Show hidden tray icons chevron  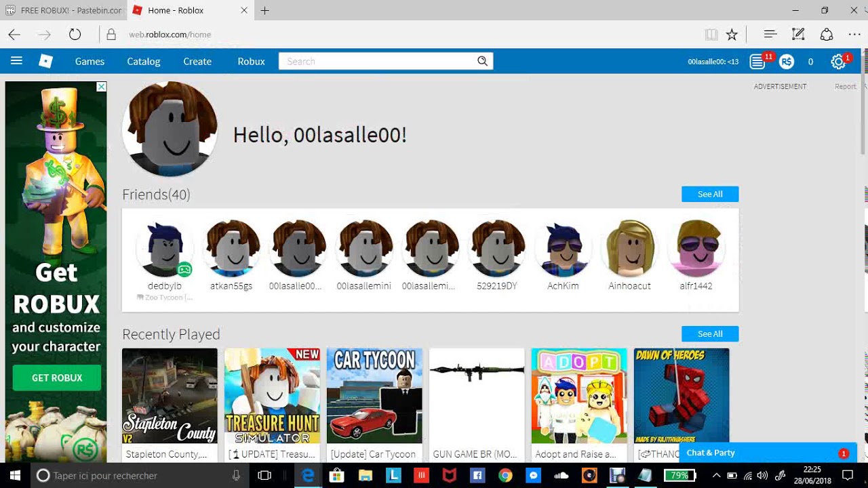(717, 476)
